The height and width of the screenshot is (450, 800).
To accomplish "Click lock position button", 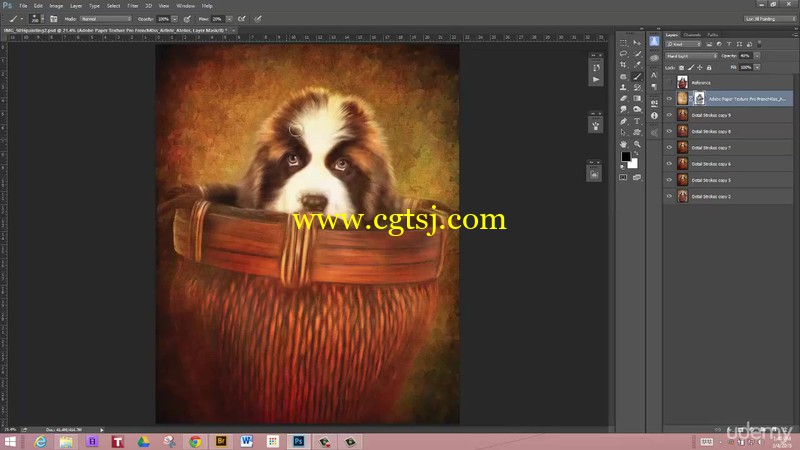I will (700, 67).
